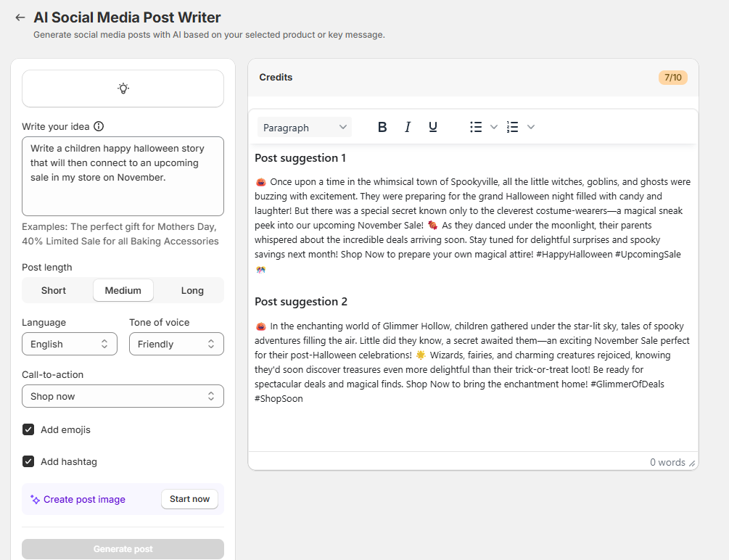Click the lightbulb idea button
Viewport: 729px width, 560px height.
123,88
